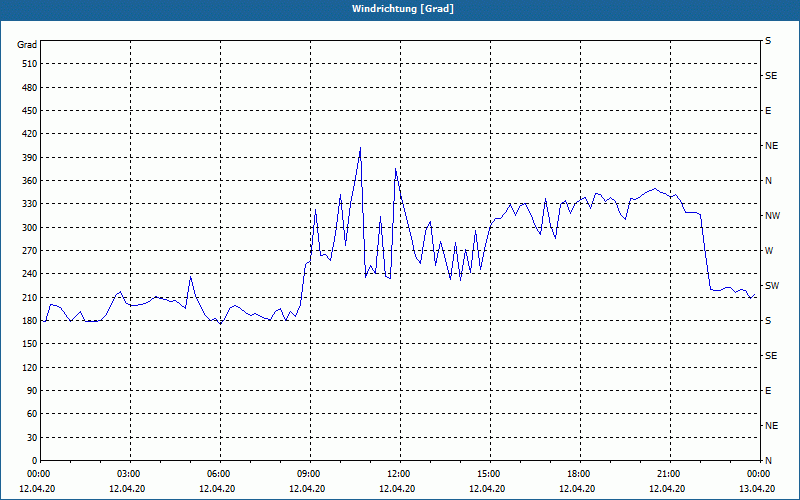Select the N compass label beside 360
800x500 pixels.
[768, 181]
